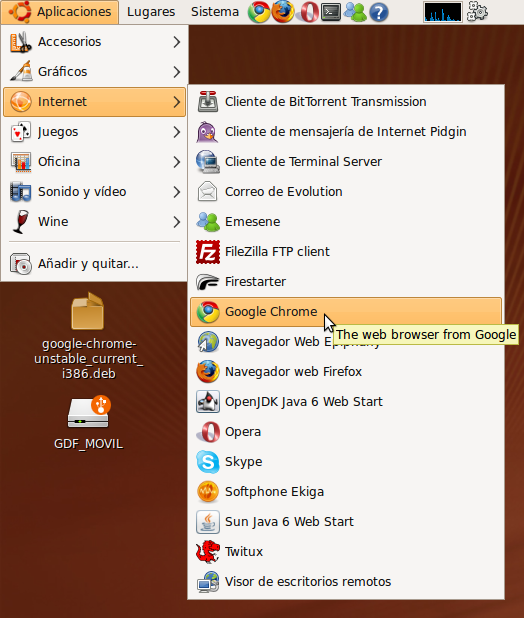The width and height of the screenshot is (524, 618).
Task: Launch Emesene from the Internet submenu
Action: 346,222
